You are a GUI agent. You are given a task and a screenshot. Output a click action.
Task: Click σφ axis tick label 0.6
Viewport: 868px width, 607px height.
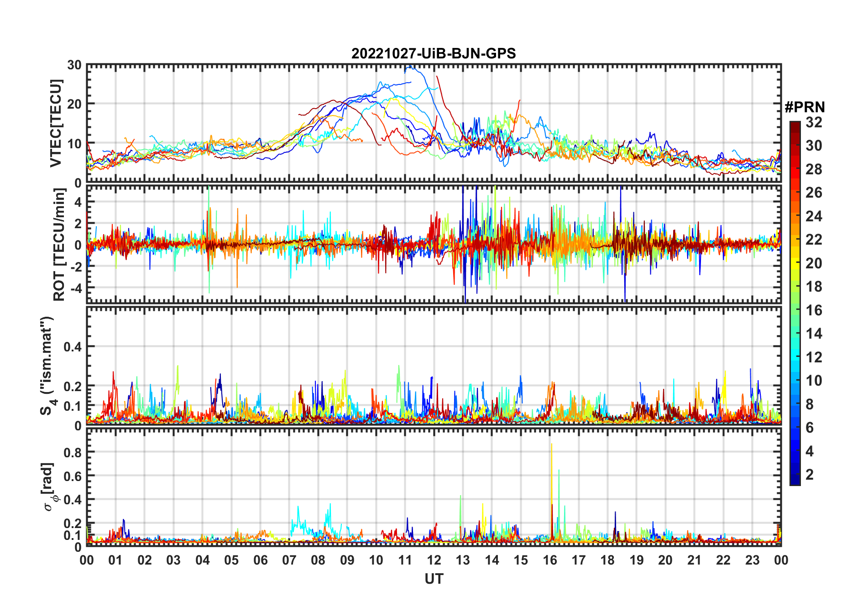point(73,476)
